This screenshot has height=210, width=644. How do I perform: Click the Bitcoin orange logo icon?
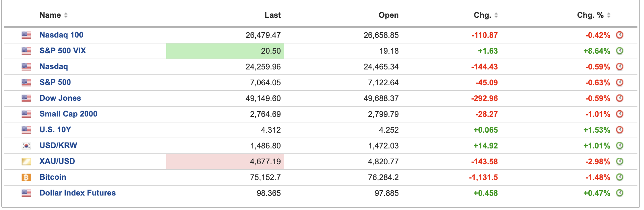[x=26, y=177]
